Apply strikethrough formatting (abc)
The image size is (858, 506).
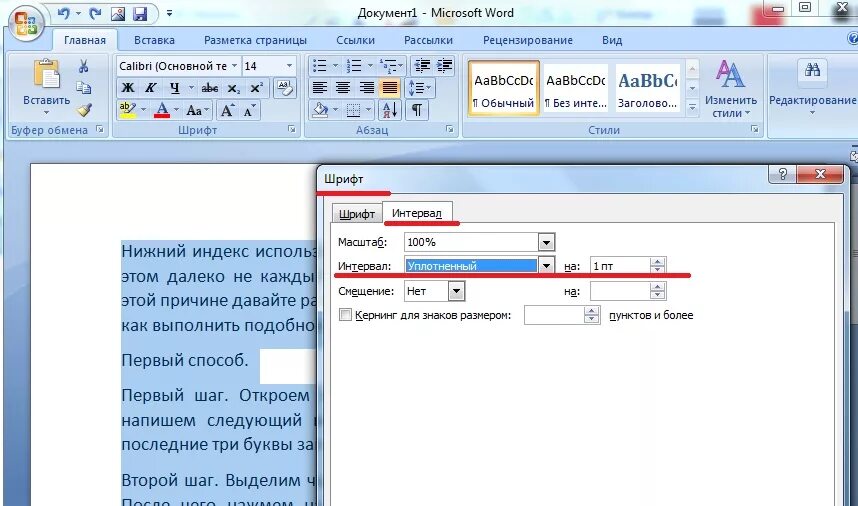click(210, 88)
